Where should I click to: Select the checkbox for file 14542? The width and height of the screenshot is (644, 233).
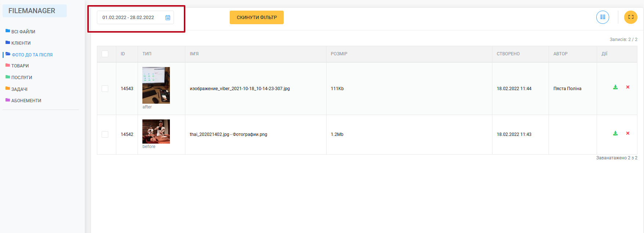tap(105, 134)
